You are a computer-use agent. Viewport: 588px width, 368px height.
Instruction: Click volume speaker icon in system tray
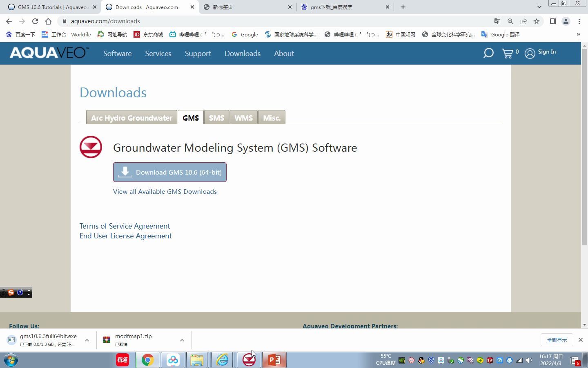click(x=529, y=360)
